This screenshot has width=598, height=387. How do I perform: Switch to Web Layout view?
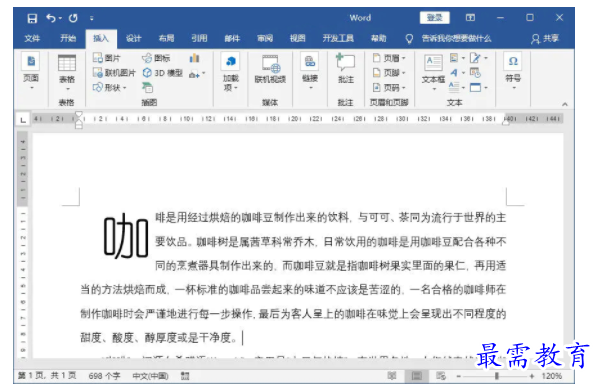point(441,376)
